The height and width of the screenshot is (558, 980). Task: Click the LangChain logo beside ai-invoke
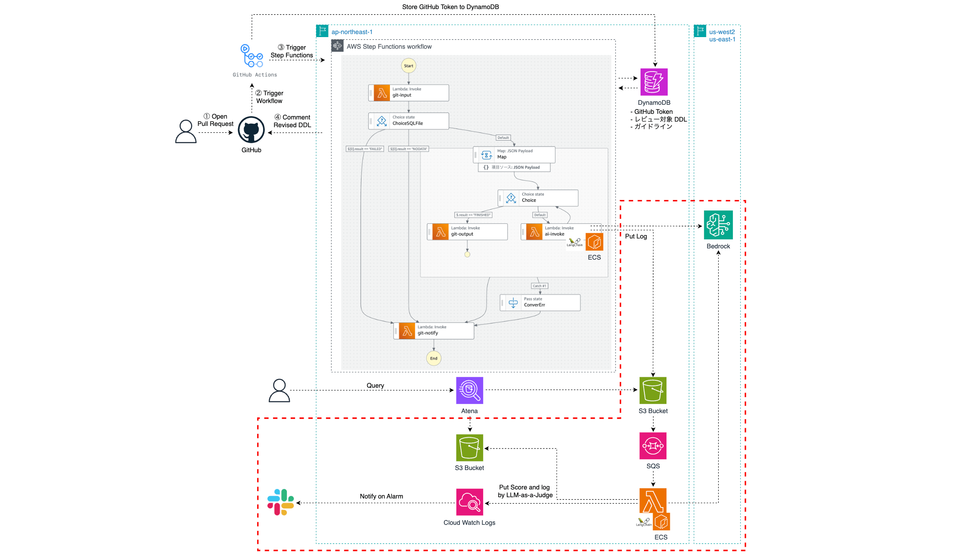pyautogui.click(x=575, y=242)
